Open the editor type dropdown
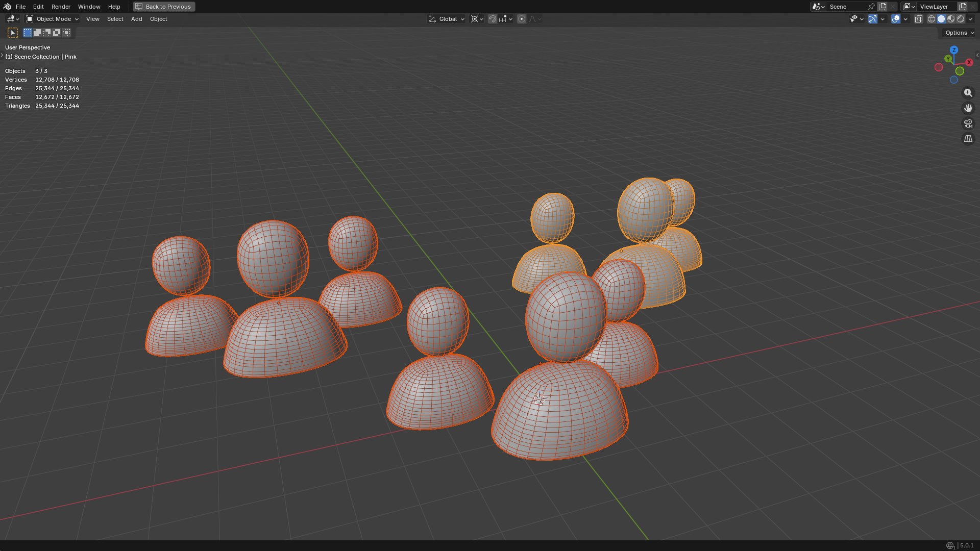Viewport: 980px width, 551px height. (x=13, y=19)
